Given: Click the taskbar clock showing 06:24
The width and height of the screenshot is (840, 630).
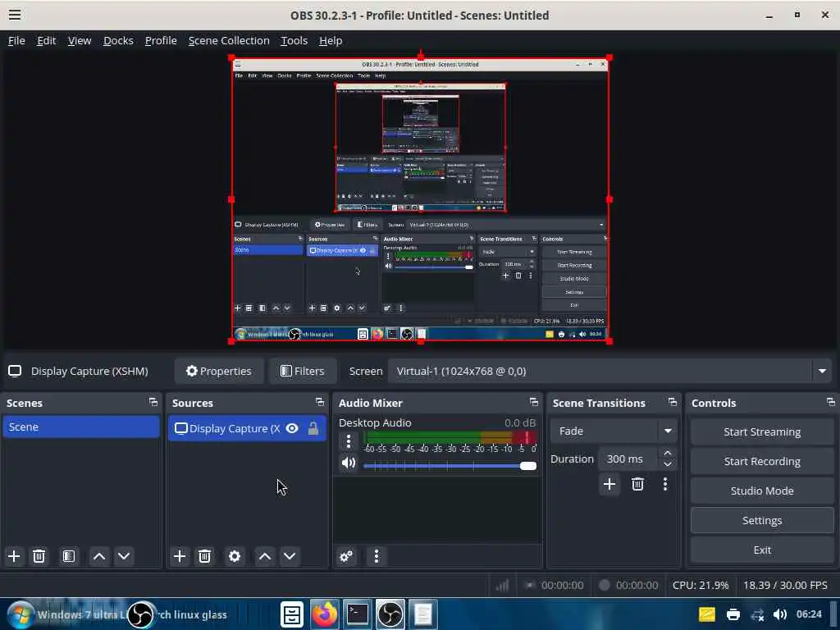Looking at the screenshot, I should (x=808, y=614).
